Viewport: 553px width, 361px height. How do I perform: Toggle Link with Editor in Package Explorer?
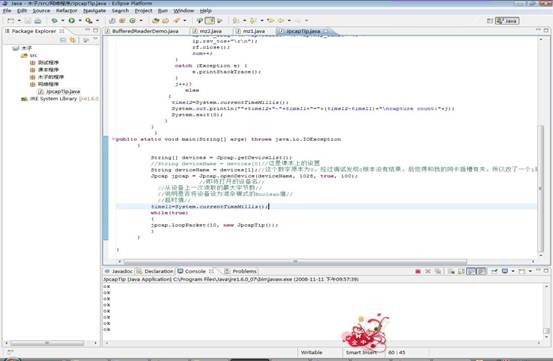(x=73, y=40)
